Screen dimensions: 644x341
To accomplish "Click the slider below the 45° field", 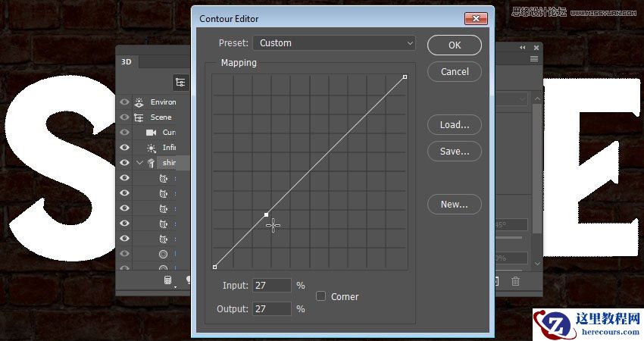I will tap(509, 237).
